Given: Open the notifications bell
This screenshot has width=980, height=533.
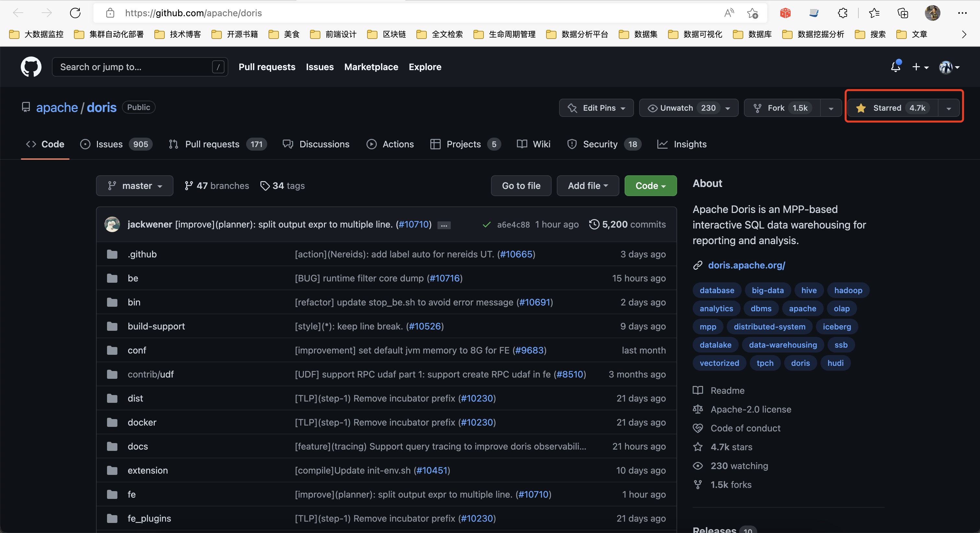Looking at the screenshot, I should pos(895,67).
